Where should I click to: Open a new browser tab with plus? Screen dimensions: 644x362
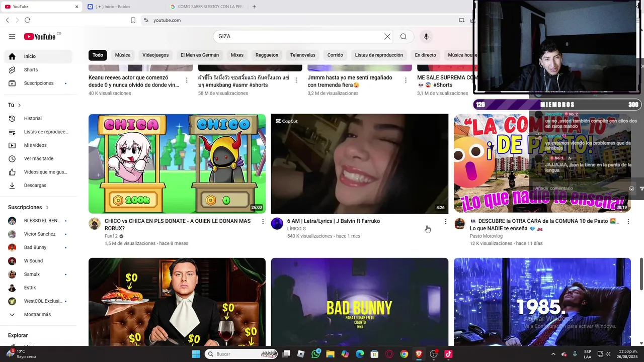[x=254, y=7]
